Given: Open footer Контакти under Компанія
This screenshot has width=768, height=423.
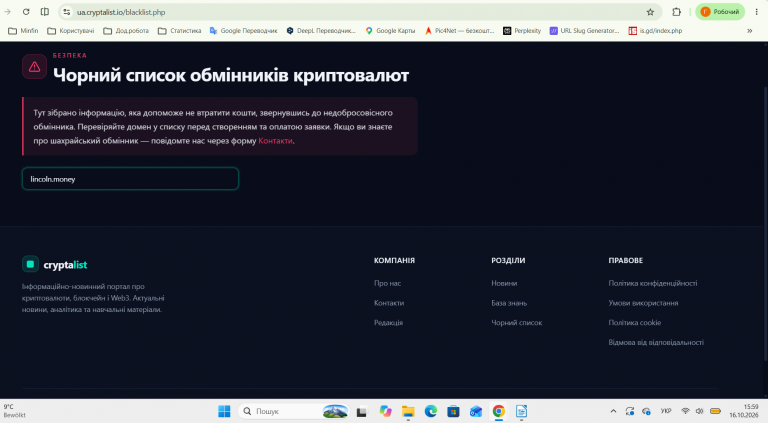Looking at the screenshot, I should point(389,303).
